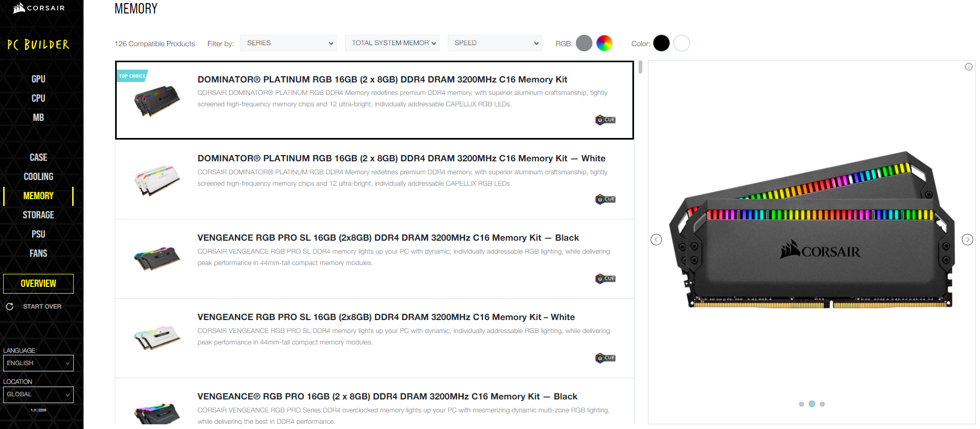The height and width of the screenshot is (429, 980).
Task: Click the Corsair logo in sidebar
Action: [x=39, y=8]
